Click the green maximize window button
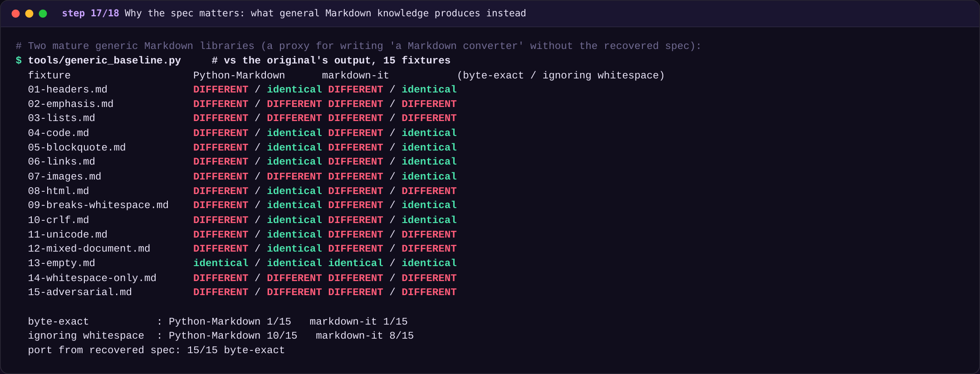Screen dimensions: 980x374 pos(43,14)
